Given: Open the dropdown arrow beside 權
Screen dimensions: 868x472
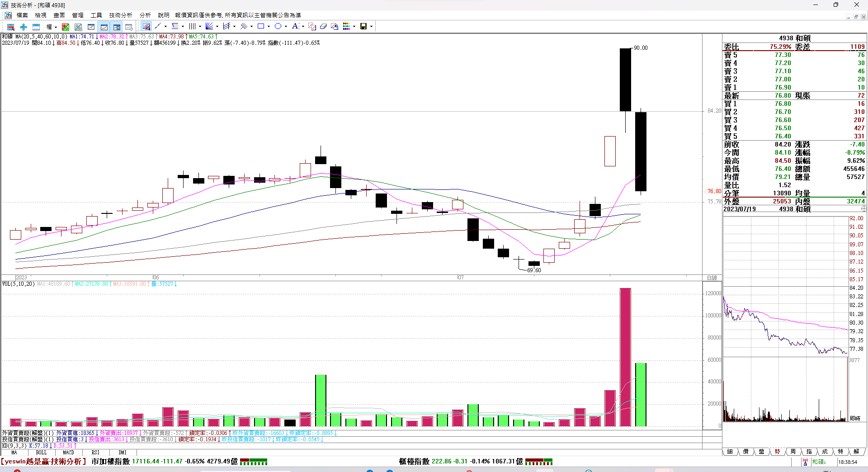Looking at the screenshot, I should coord(56,27).
